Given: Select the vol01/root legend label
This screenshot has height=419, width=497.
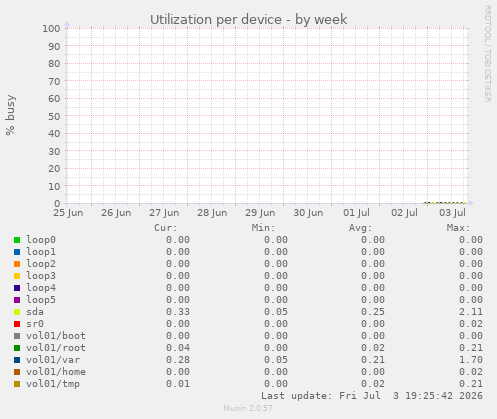Looking at the screenshot, I should (x=56, y=348).
